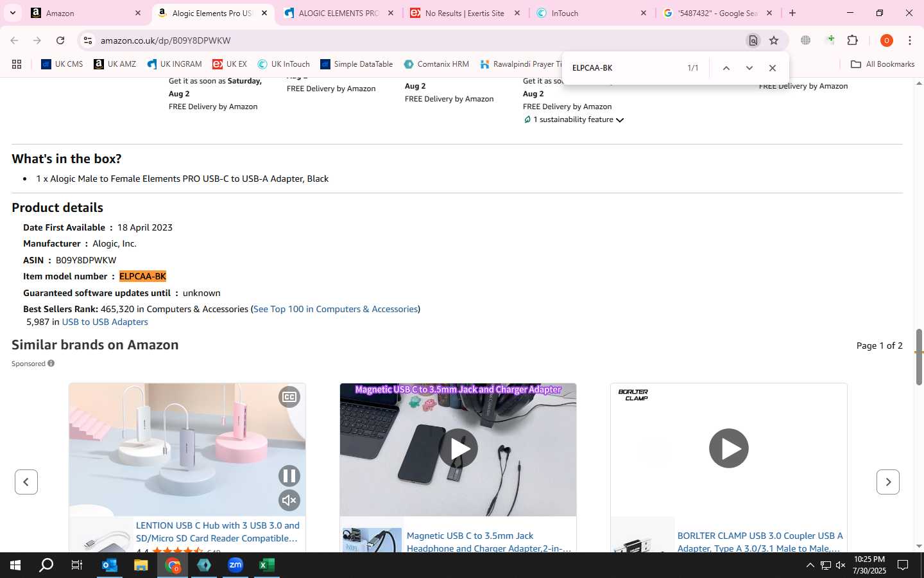Open UK INGRAM bookmark

point(175,64)
